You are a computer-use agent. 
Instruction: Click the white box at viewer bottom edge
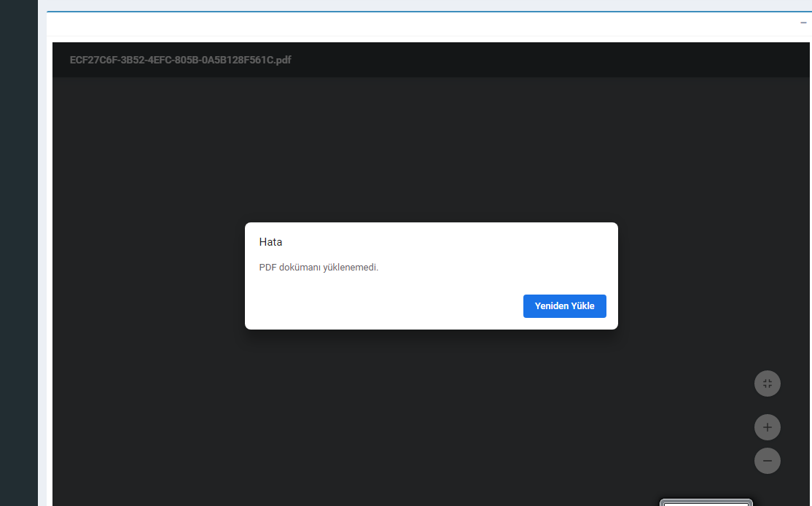click(706, 502)
